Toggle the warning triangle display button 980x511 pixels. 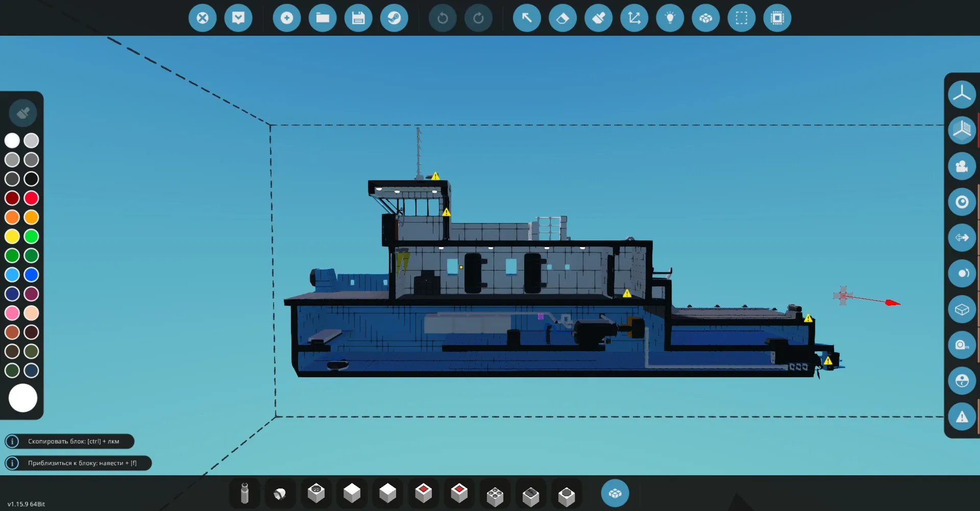pos(962,417)
